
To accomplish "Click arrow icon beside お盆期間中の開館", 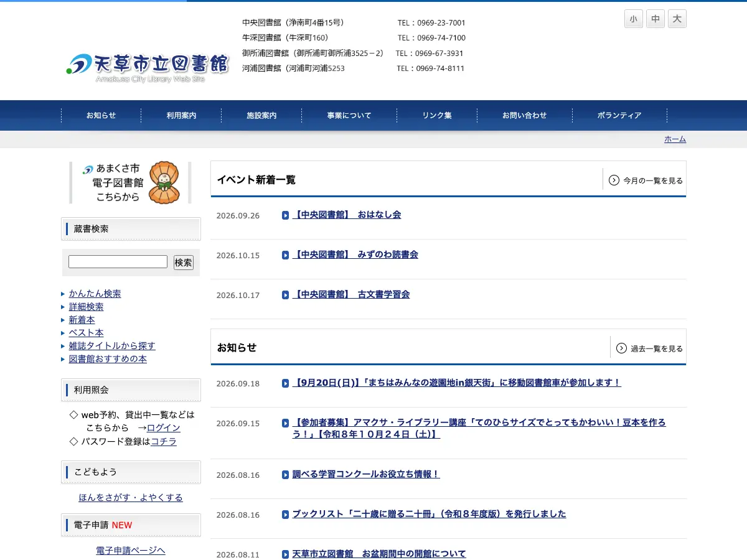I will point(286,554).
